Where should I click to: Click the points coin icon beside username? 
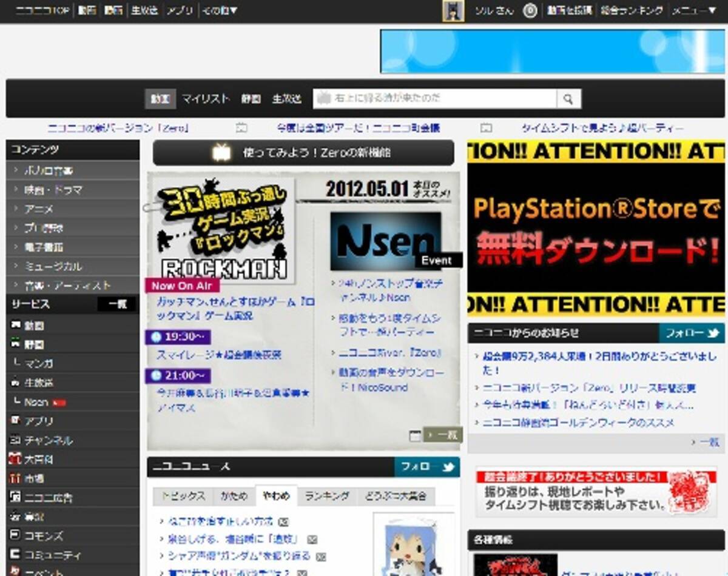tap(530, 11)
